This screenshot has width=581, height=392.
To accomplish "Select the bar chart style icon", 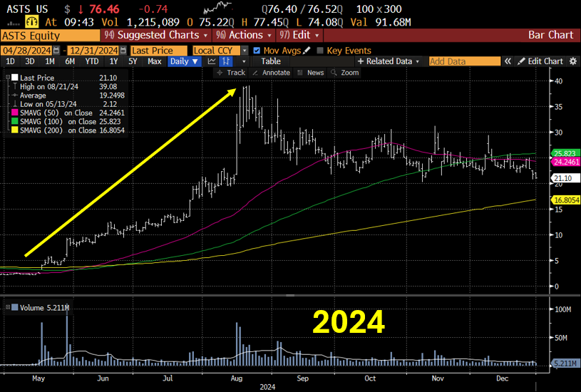I will (226, 61).
